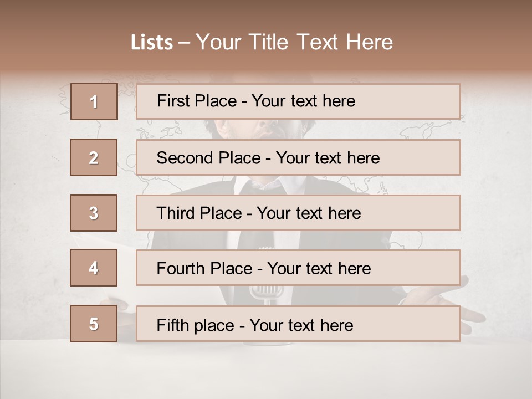
Task: Click the Second Place text bar
Action: click(298, 157)
